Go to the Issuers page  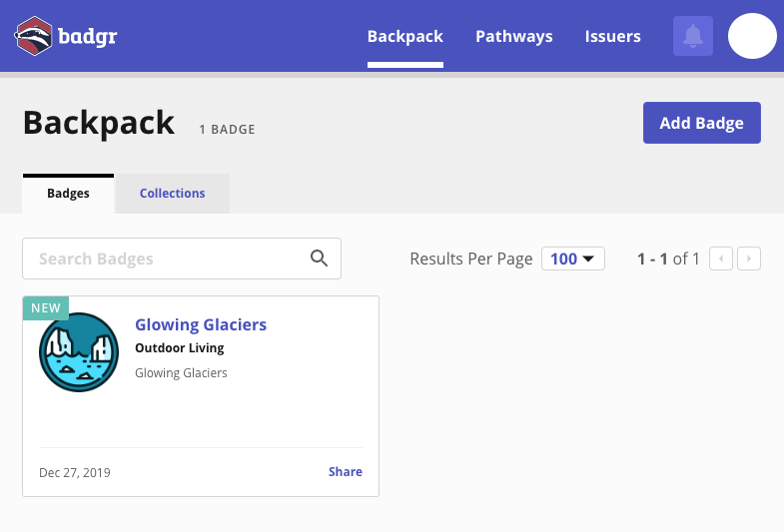[612, 36]
